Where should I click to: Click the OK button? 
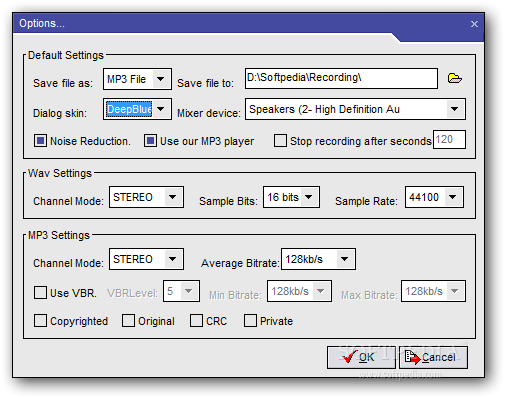tap(361, 357)
